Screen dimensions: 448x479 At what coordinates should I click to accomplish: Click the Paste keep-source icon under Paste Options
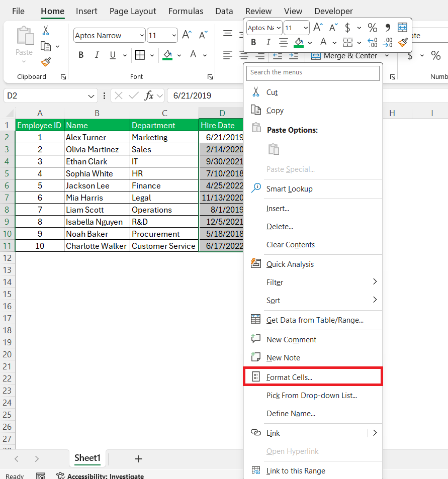(274, 149)
